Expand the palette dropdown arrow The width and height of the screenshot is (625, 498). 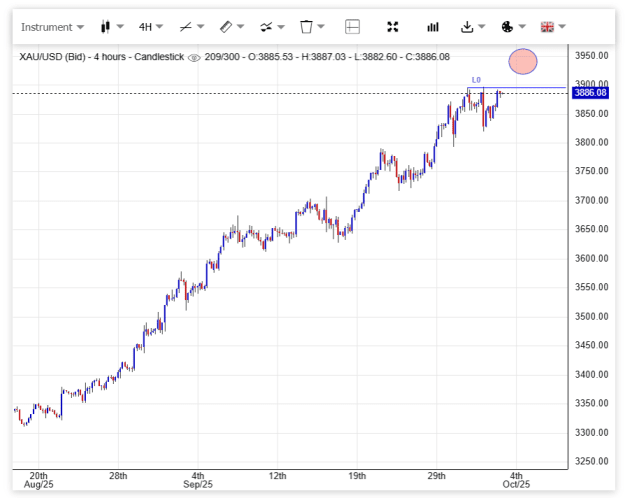[522, 27]
